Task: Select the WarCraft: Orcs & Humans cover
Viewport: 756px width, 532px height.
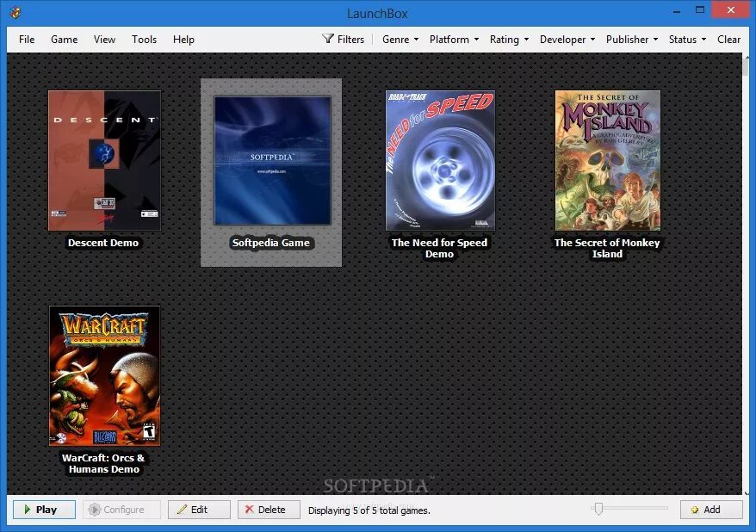Action: tap(105, 376)
